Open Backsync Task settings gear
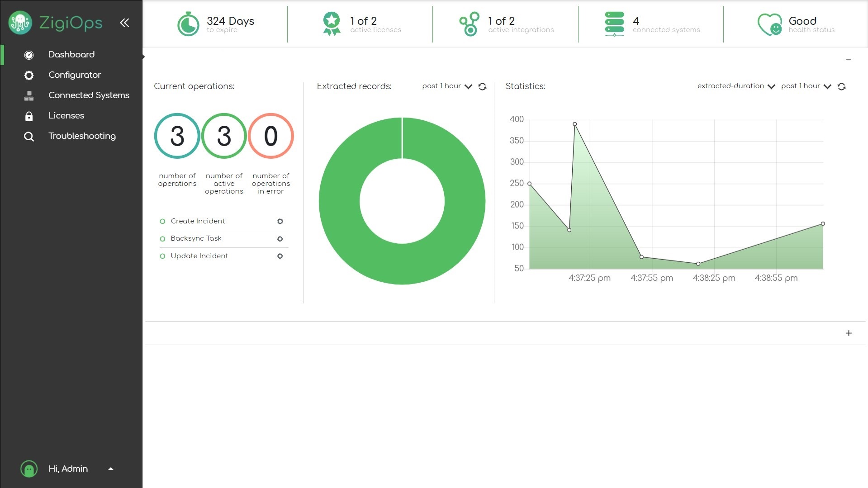Viewport: 868px width, 488px height. click(x=280, y=238)
